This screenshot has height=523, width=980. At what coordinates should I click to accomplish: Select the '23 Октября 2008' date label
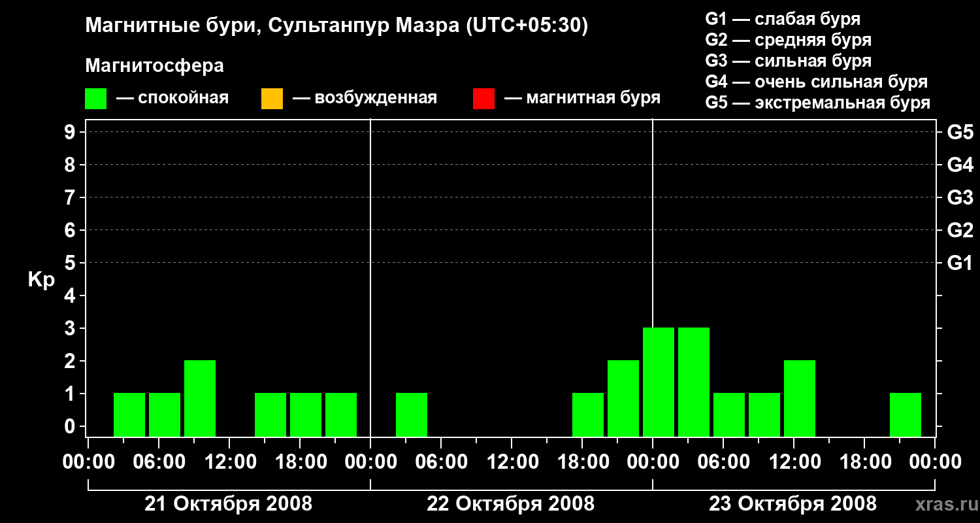792,504
